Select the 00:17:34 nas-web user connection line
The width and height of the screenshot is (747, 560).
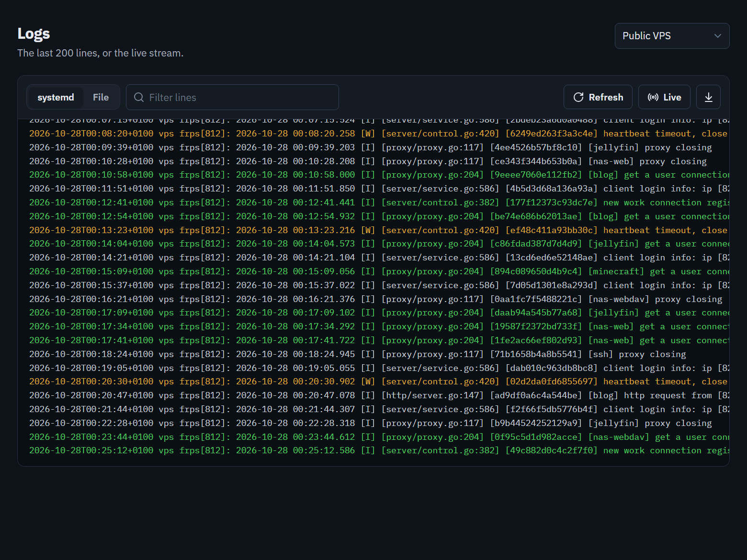378,326
